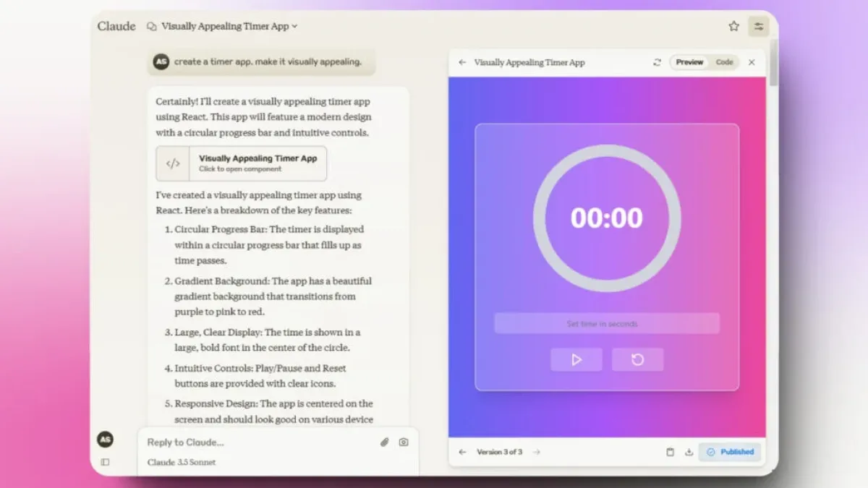The height and width of the screenshot is (488, 868).
Task: Switch to the Preview tab
Action: click(689, 62)
